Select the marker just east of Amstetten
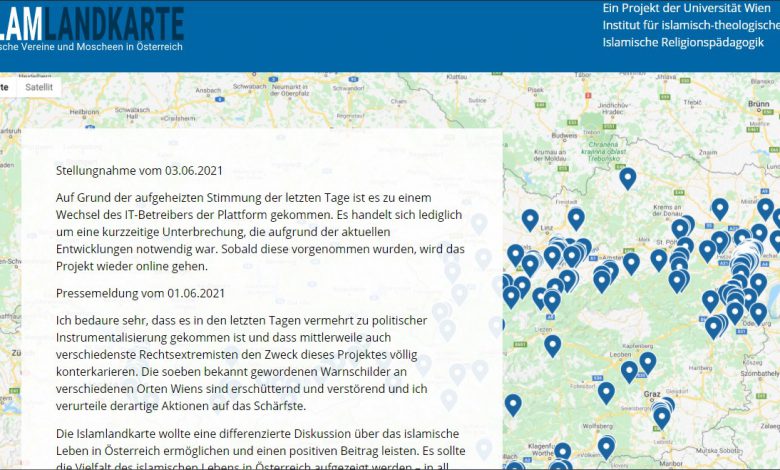Screen dimensions: 780x470 coord(631,263)
